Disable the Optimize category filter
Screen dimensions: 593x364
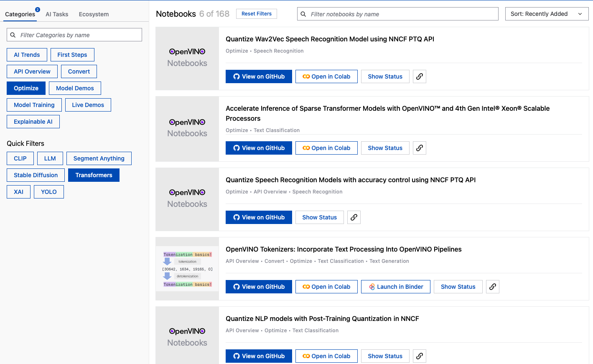[x=26, y=88]
